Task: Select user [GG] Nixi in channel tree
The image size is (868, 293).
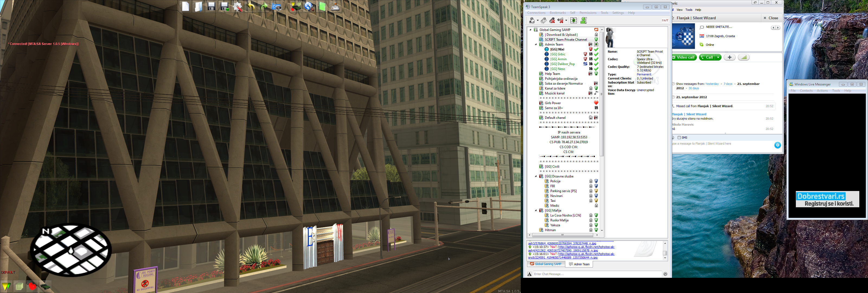Action: [557, 49]
